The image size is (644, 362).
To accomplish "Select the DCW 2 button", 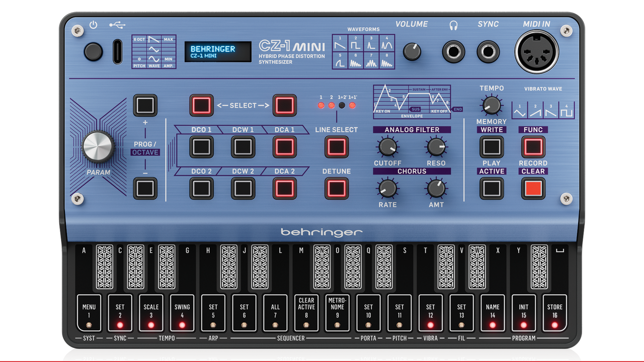I will [x=243, y=188].
